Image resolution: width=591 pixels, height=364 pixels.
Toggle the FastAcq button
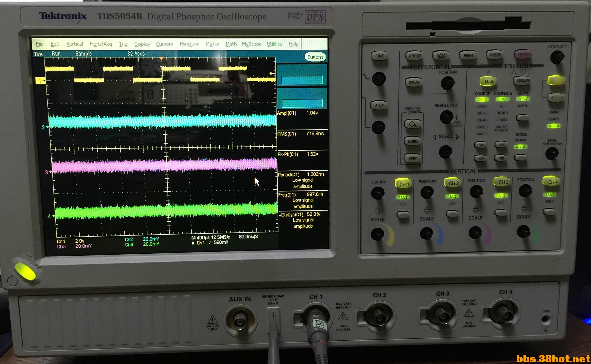click(x=524, y=54)
